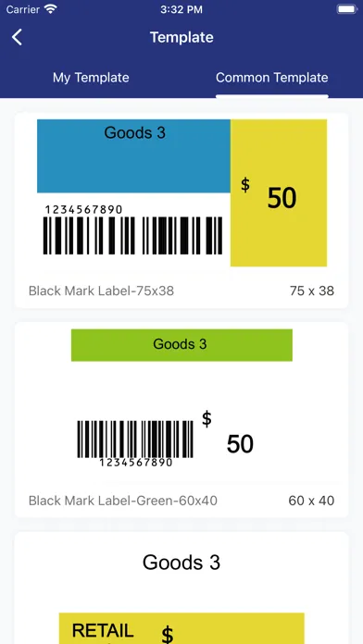
Task: Tap the battery status icon
Action: click(x=346, y=9)
